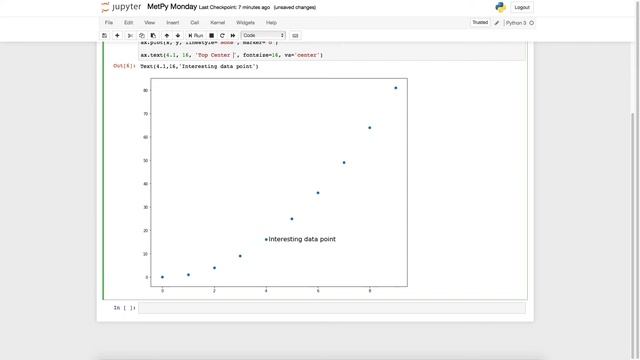
Task: Paste cells below icon
Action: click(x=153, y=36)
